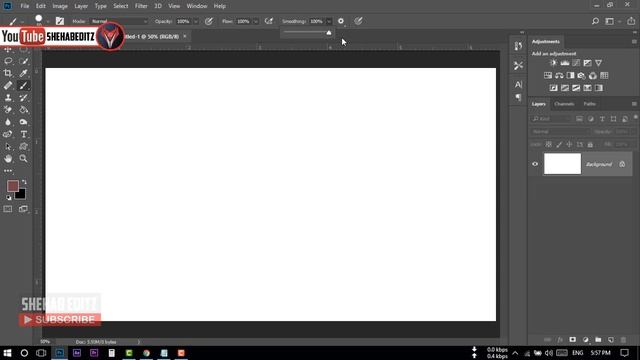Select the Lasso tool
640x360 pixels.
(x=8, y=61)
